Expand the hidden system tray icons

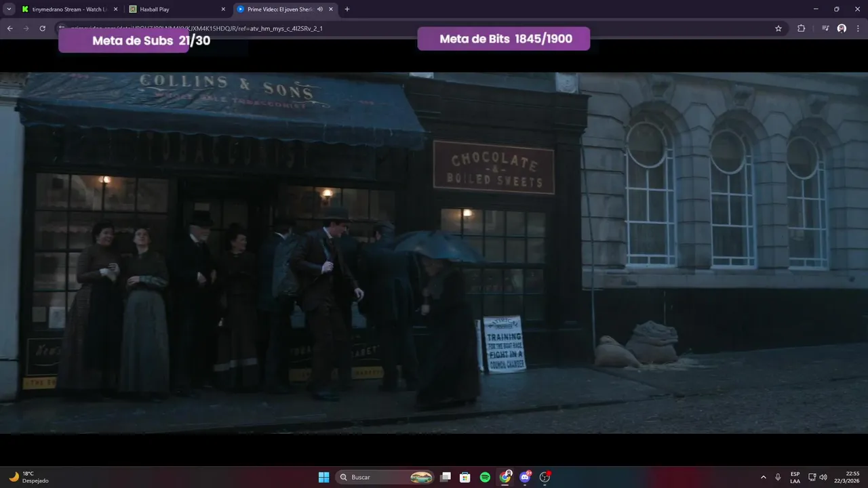click(x=764, y=477)
